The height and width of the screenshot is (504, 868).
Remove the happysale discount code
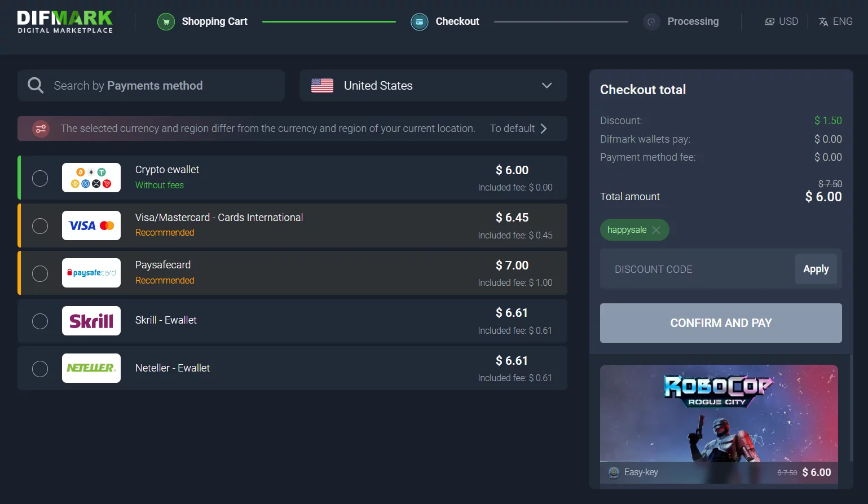point(656,230)
